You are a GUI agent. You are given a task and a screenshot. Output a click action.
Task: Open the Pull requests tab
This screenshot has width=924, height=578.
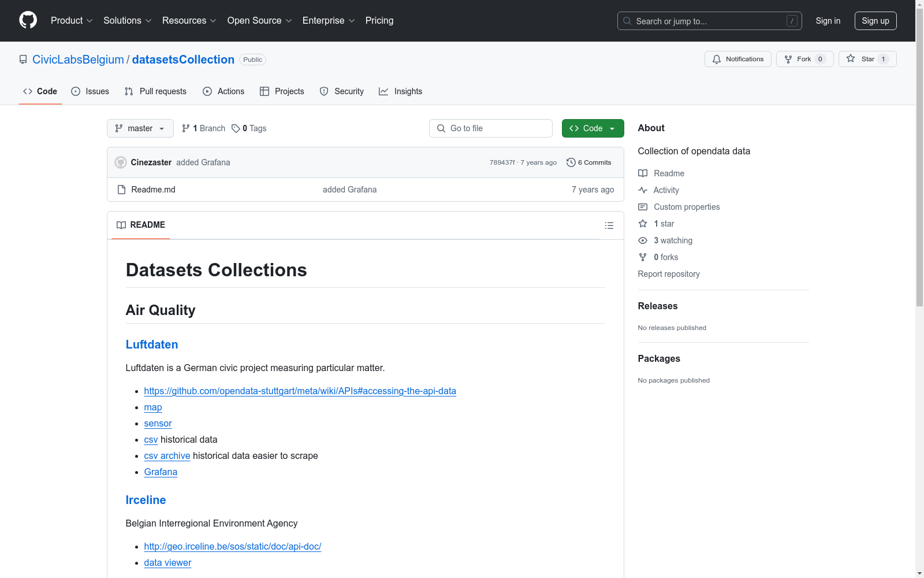(x=155, y=91)
